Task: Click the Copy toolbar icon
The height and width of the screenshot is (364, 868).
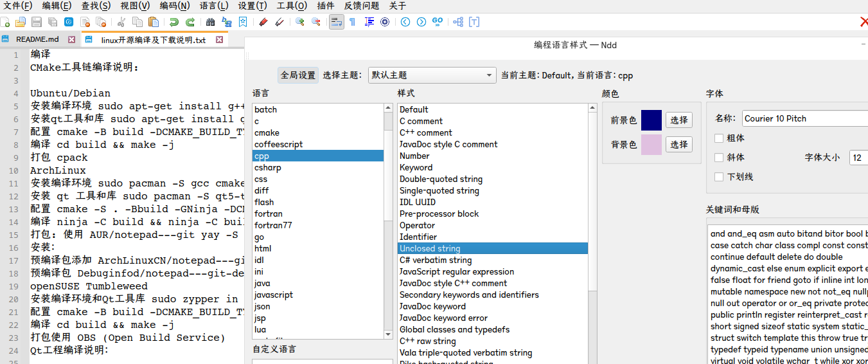Action: pos(137,22)
